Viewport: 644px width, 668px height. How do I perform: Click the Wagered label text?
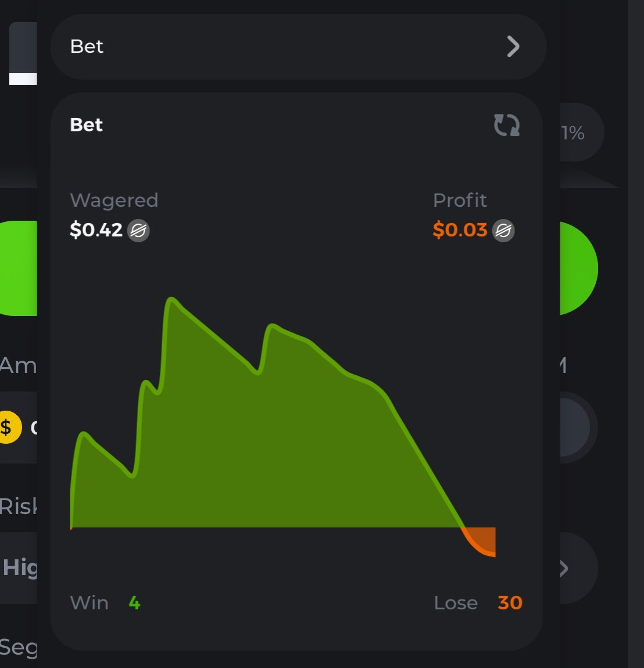click(114, 200)
